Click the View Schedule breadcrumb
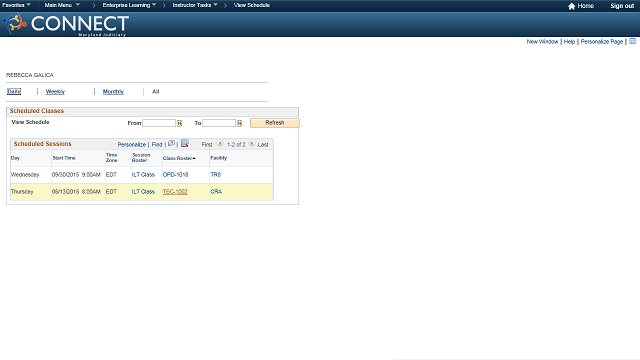The image size is (640, 360). click(x=251, y=5)
